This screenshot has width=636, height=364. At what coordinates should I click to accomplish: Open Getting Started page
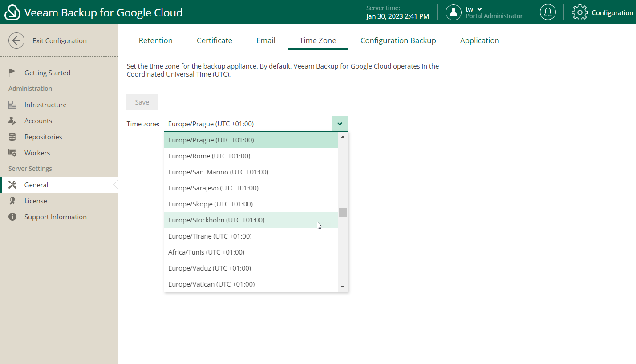(47, 73)
